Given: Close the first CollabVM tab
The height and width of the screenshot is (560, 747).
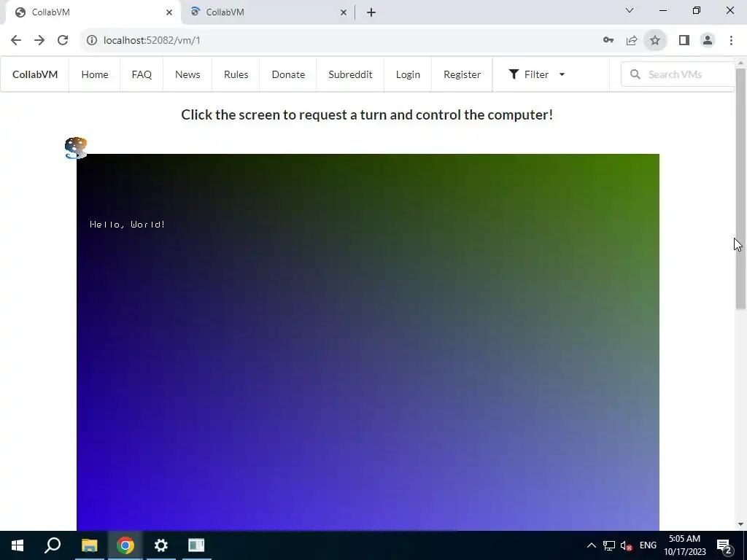Looking at the screenshot, I should [x=169, y=12].
